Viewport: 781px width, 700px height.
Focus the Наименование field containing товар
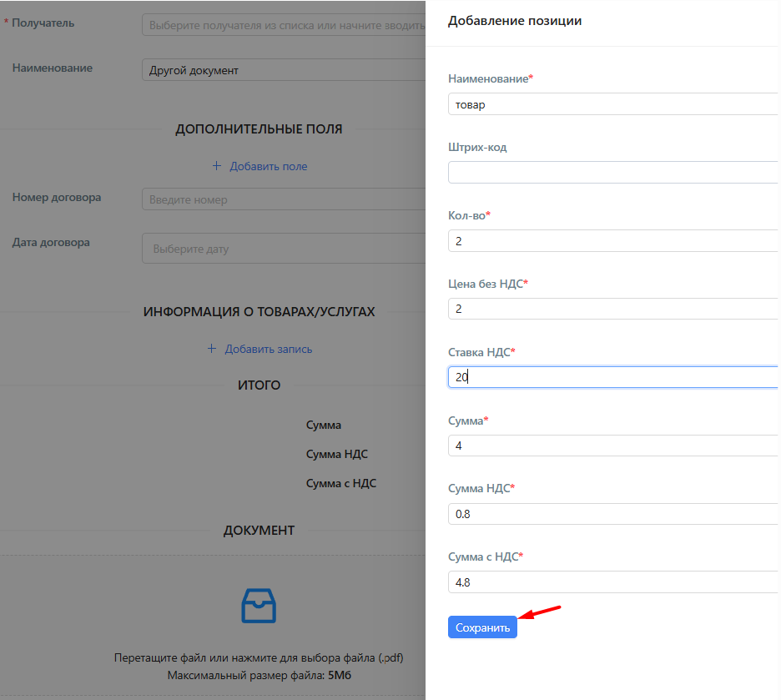coord(613,104)
